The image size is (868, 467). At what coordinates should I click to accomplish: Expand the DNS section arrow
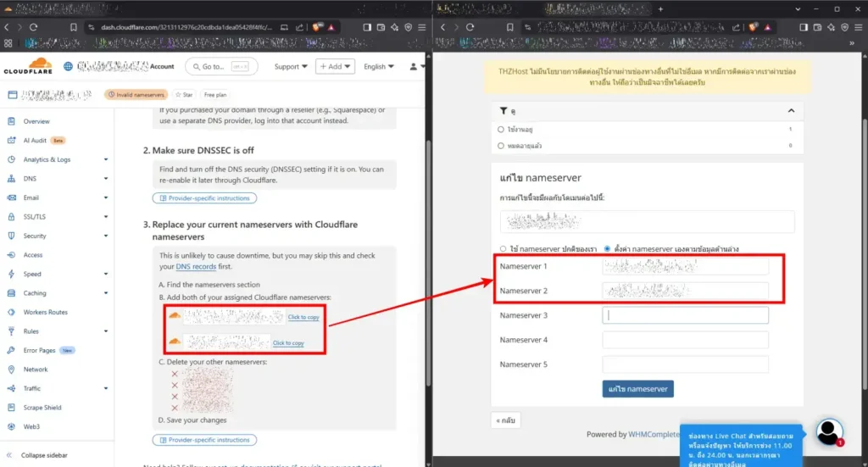point(106,179)
